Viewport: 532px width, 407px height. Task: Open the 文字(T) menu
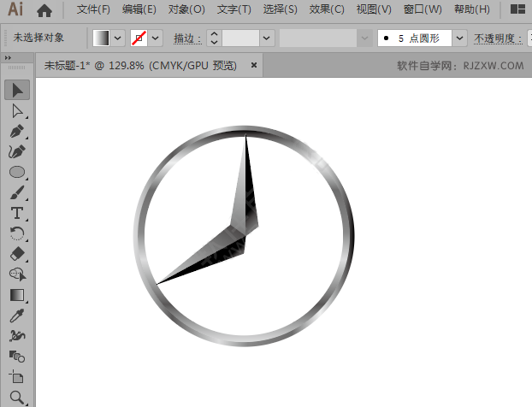click(234, 9)
